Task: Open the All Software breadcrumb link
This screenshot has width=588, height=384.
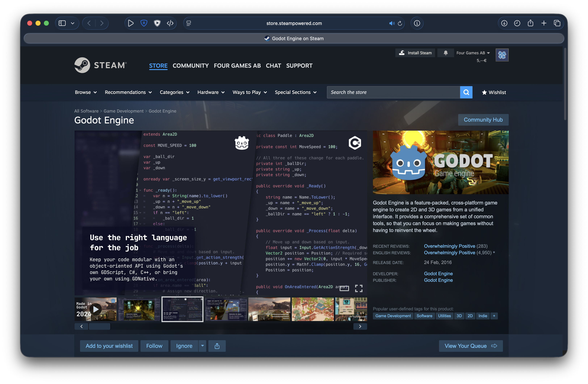Action: 87,111
